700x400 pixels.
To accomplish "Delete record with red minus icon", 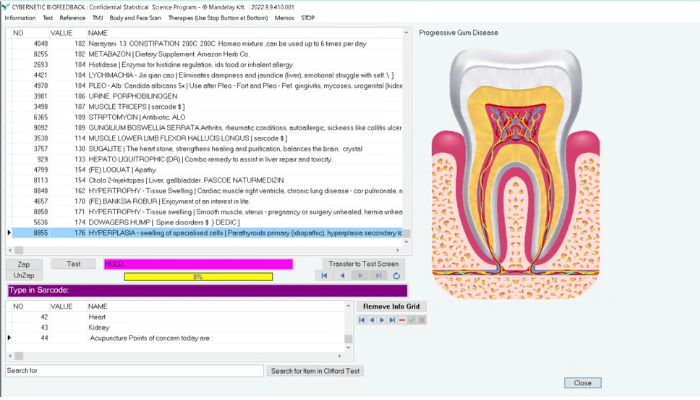I will tap(402, 320).
